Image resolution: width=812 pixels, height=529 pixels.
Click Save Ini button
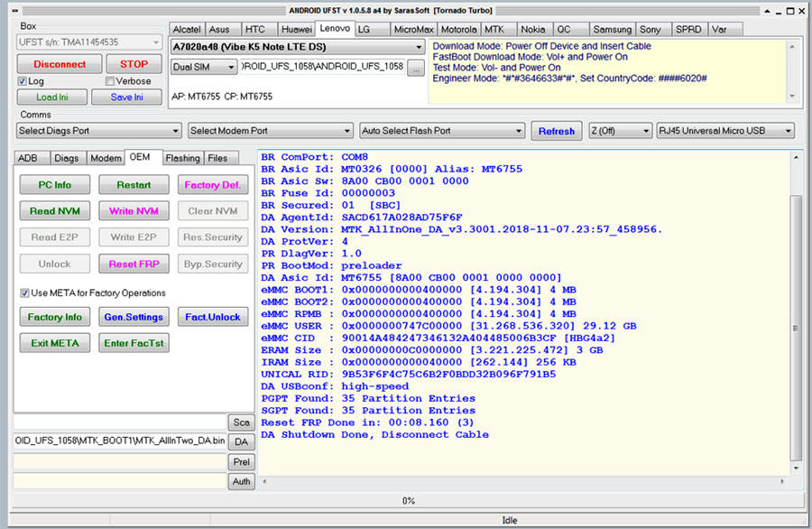pos(126,97)
